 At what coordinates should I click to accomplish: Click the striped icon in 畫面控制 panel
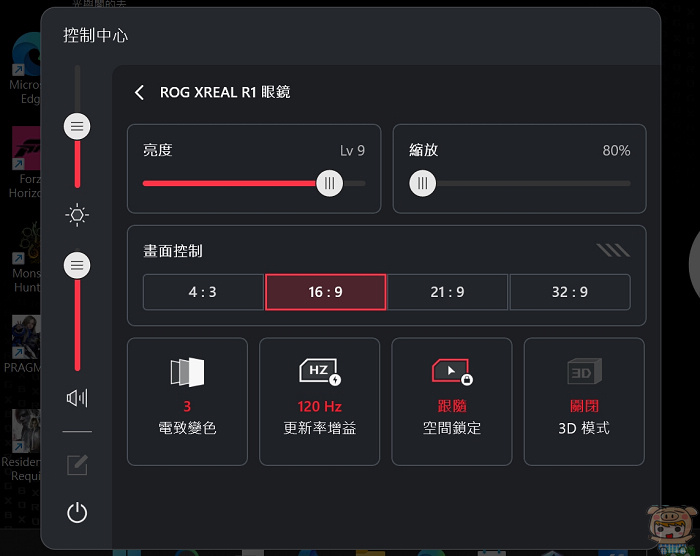613,251
